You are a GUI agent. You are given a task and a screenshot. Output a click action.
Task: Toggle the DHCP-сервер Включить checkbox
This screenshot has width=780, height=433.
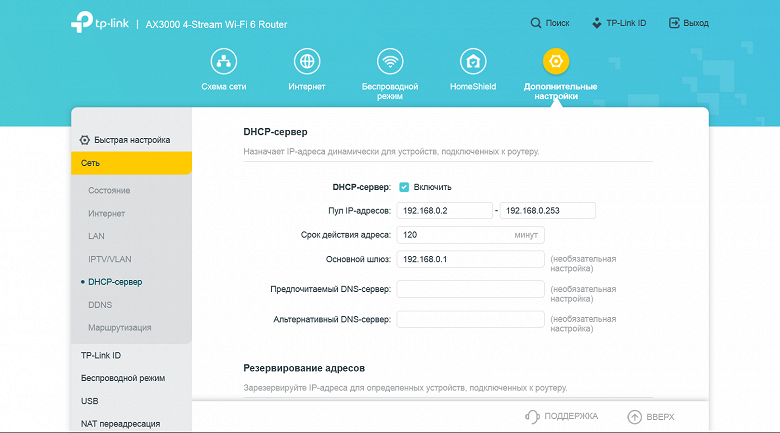(x=404, y=187)
